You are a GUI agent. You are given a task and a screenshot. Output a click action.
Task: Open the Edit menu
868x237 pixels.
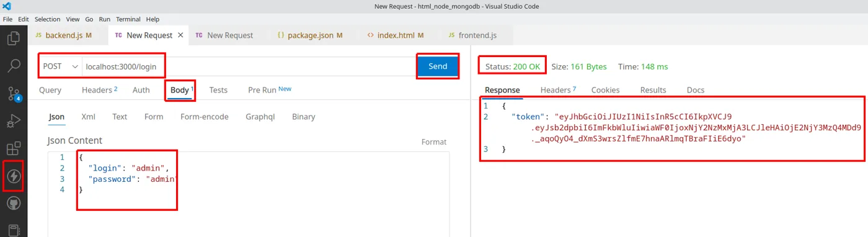click(x=24, y=19)
